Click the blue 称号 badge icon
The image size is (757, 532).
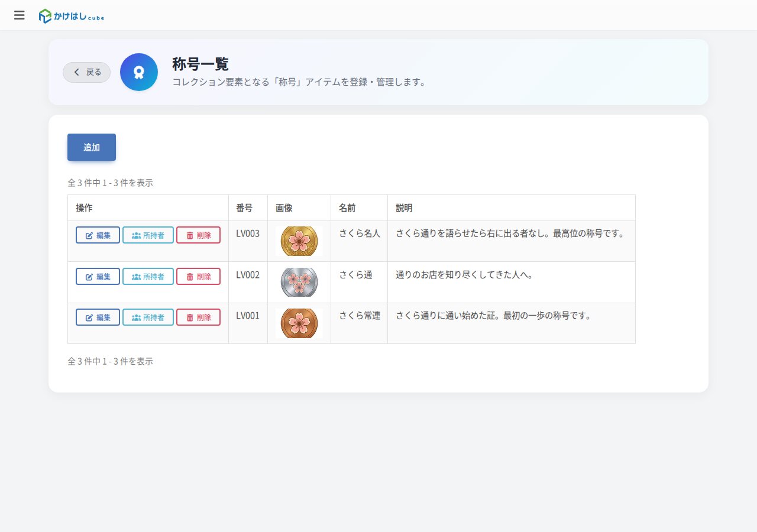click(x=139, y=72)
